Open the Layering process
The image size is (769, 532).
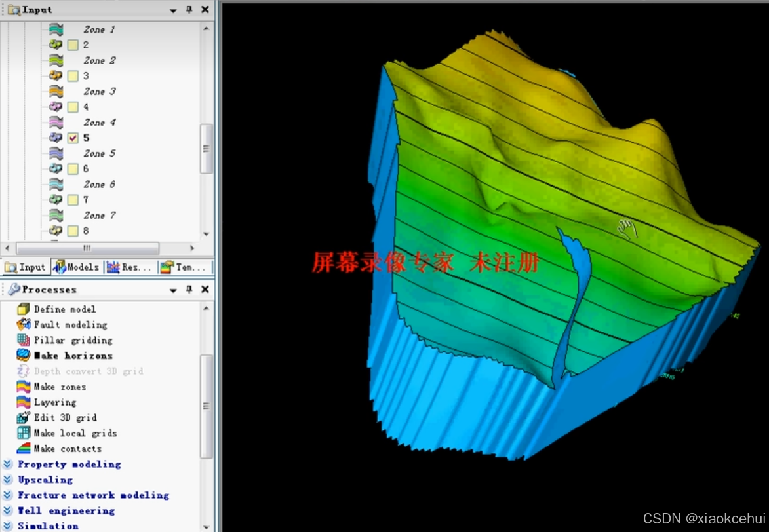tap(55, 402)
